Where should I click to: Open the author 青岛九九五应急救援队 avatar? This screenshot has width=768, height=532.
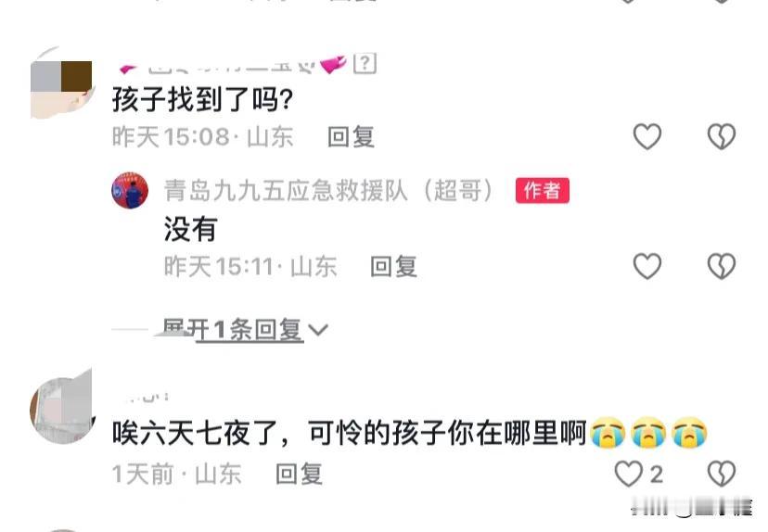click(130, 190)
